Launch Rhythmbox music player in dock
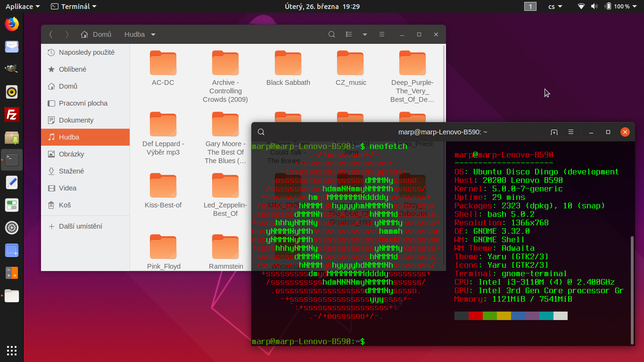Screen dimensions: 644x362 (x=12, y=92)
